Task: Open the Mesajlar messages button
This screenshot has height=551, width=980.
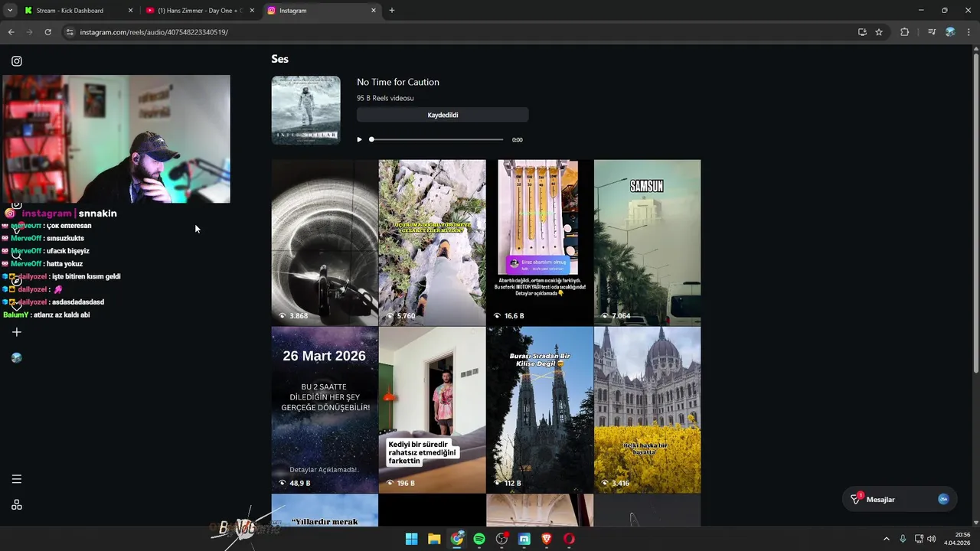Action: (900, 499)
